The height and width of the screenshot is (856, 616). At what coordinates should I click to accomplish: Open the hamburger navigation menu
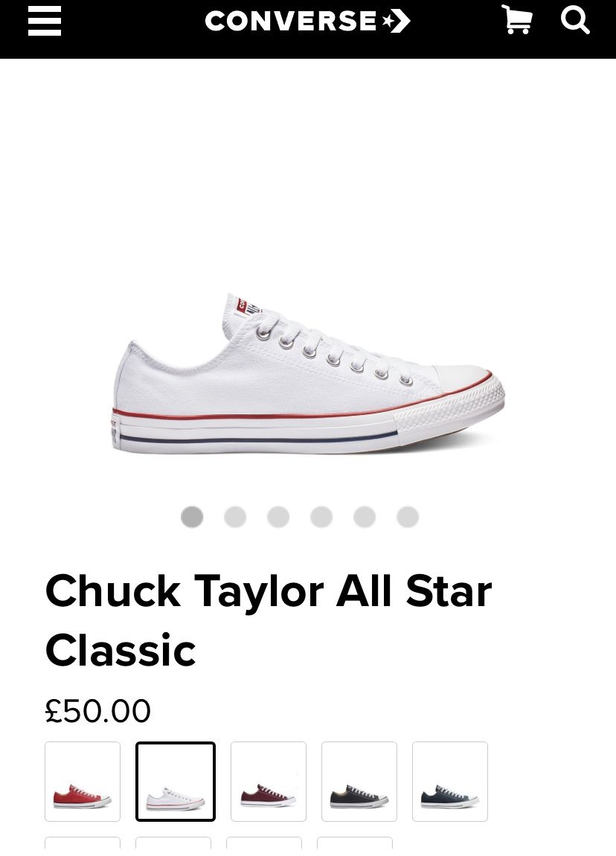tap(44, 22)
